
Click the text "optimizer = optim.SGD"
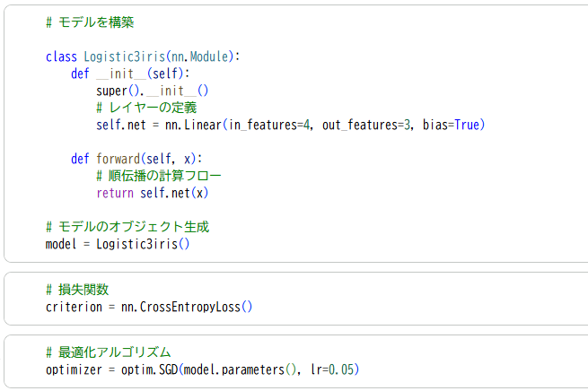[111, 369]
